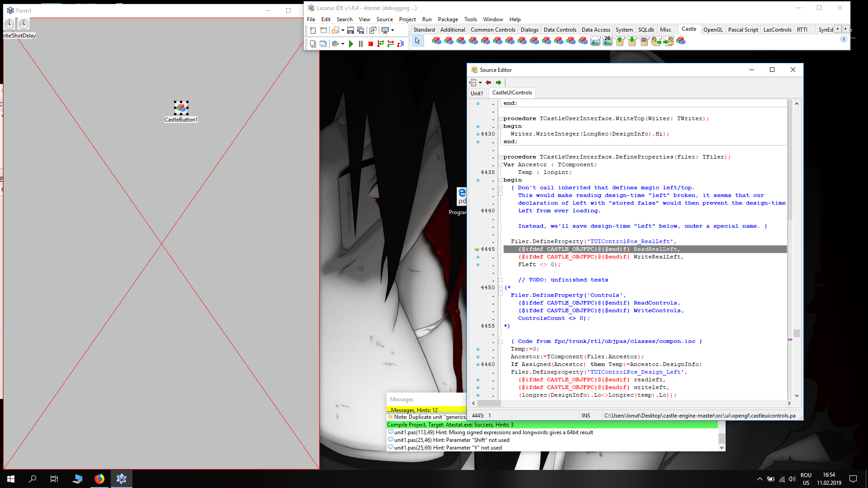868x488 pixels.
Task: Click the desktop monitor toolbar icon
Action: tap(385, 30)
